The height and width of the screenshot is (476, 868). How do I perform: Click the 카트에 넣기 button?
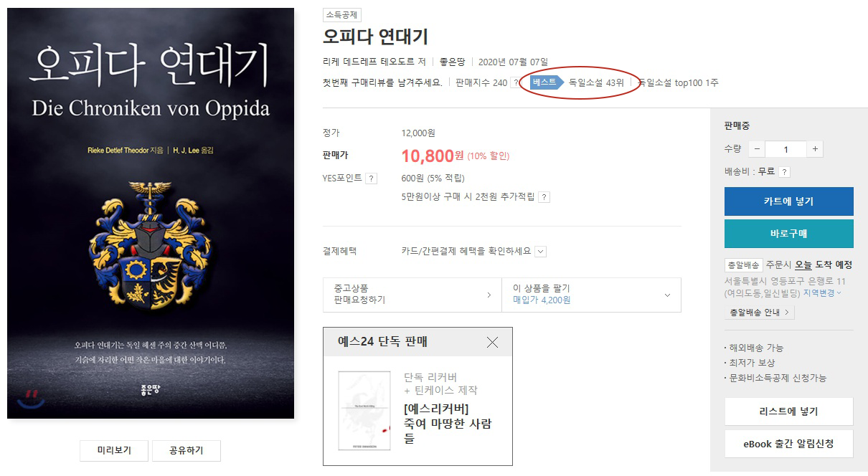pyautogui.click(x=788, y=201)
